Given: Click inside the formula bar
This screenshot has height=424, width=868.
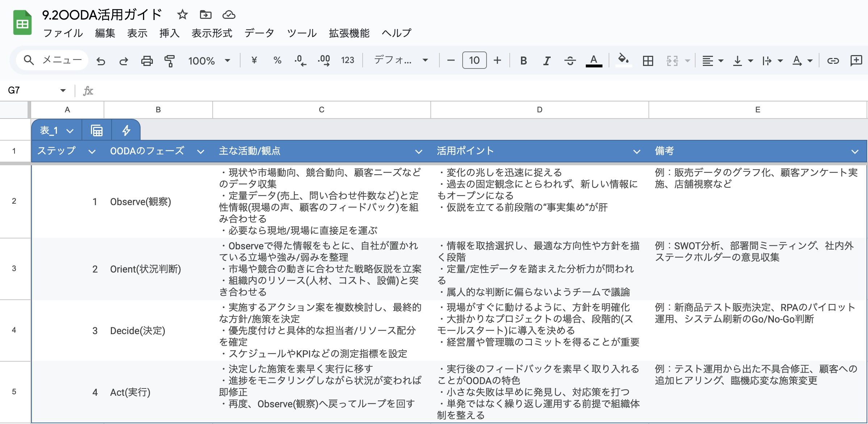Looking at the screenshot, I should point(290,91).
